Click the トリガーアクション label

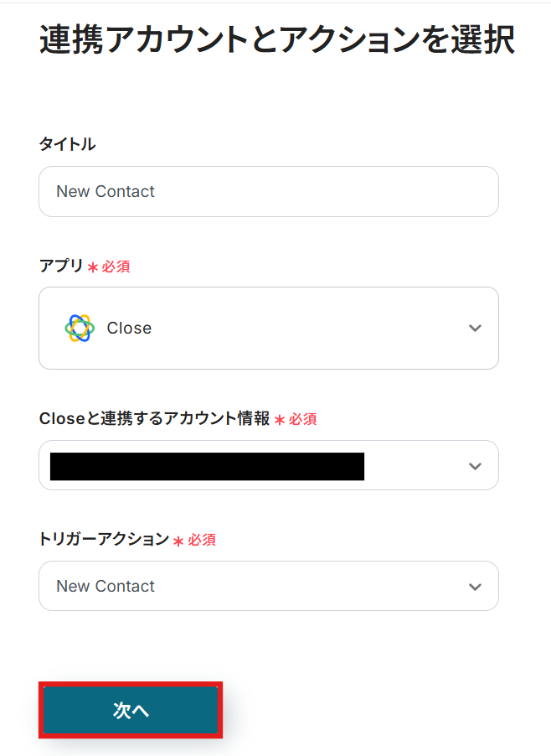[104, 540]
